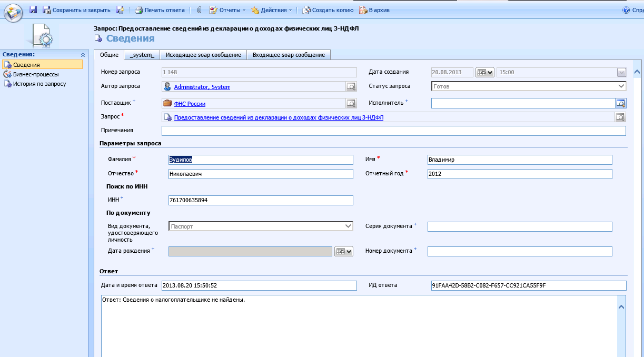Switch to the _system_ tab
The width and height of the screenshot is (644, 357).
pyautogui.click(x=142, y=55)
